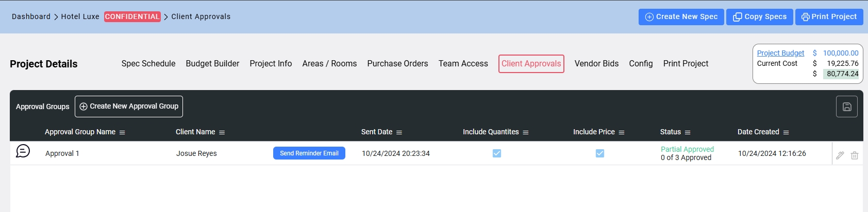Delete Approval 1 using trash icon
Image resolution: width=868 pixels, height=212 pixels.
(855, 155)
